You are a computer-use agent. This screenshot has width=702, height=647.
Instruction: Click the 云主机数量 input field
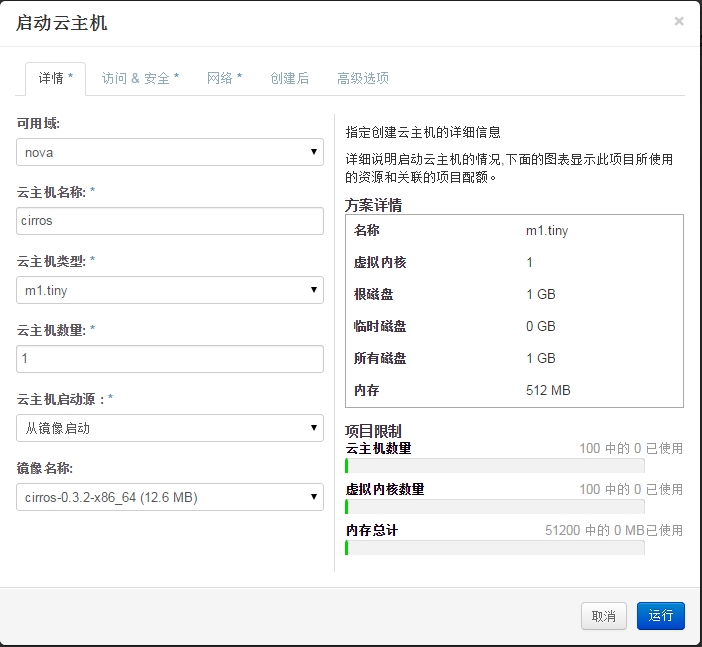170,359
